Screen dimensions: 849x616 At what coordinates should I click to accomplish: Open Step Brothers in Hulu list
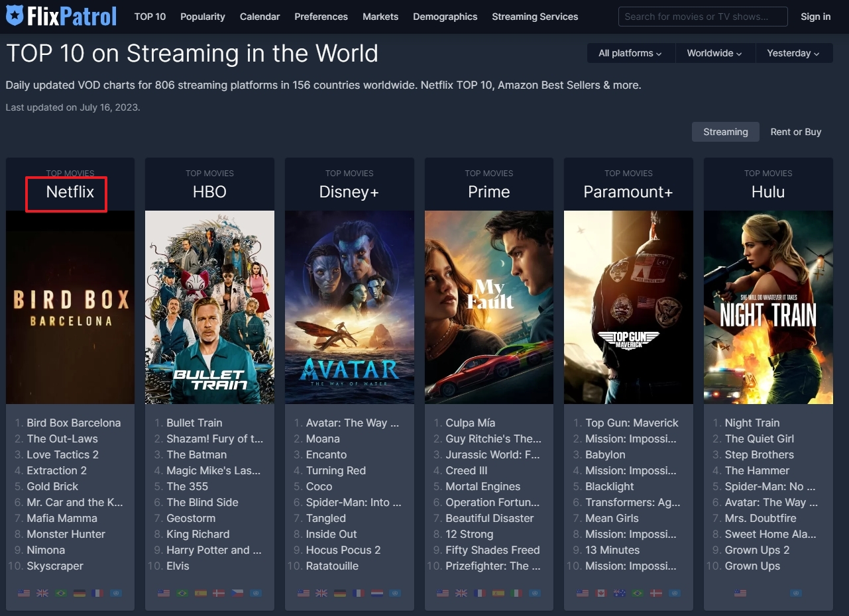(x=760, y=454)
